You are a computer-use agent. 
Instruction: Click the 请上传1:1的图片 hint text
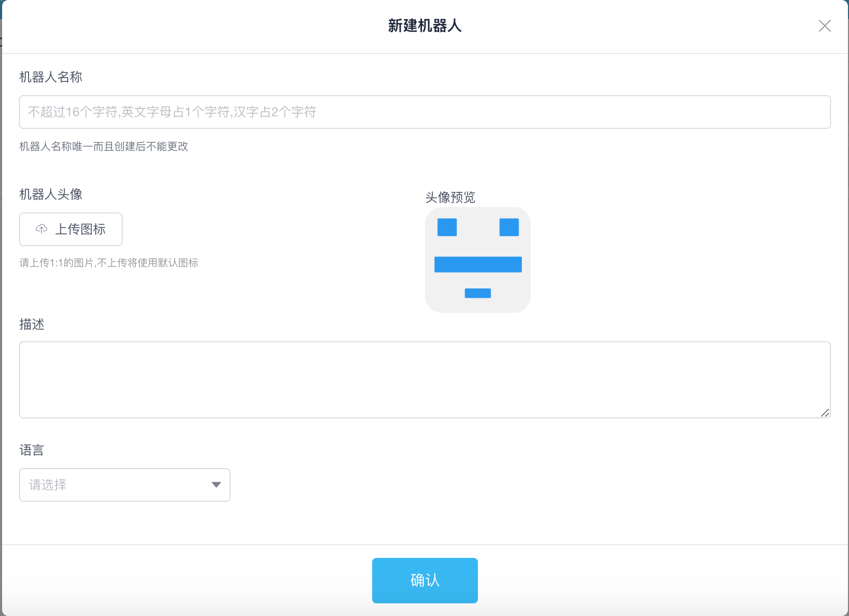tap(109, 263)
